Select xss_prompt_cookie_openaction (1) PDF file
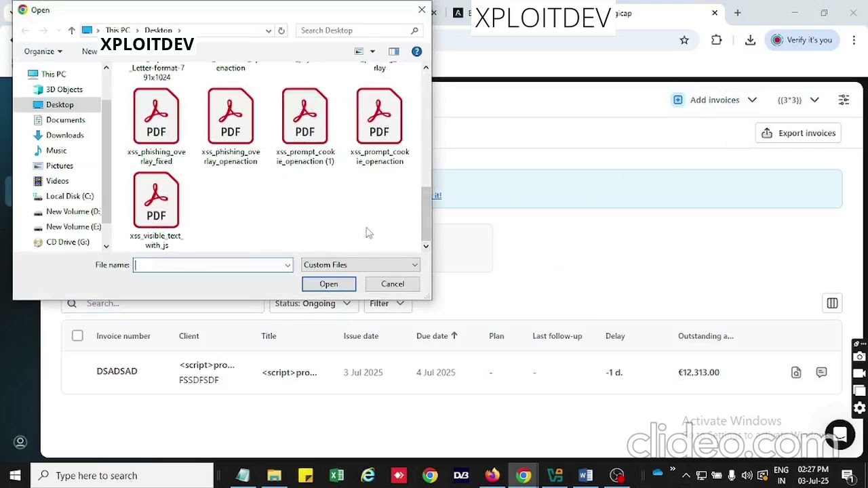The image size is (868, 488). tap(305, 127)
